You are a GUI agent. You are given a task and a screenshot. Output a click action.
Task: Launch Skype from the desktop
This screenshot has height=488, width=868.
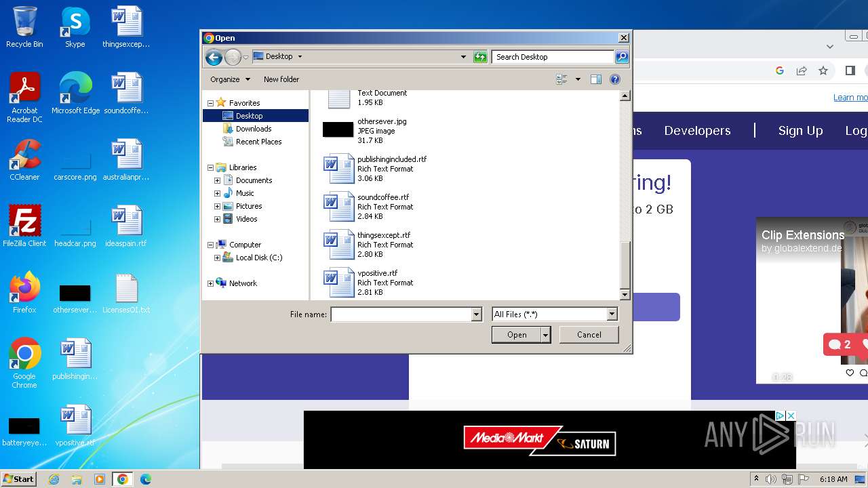pyautogui.click(x=75, y=27)
